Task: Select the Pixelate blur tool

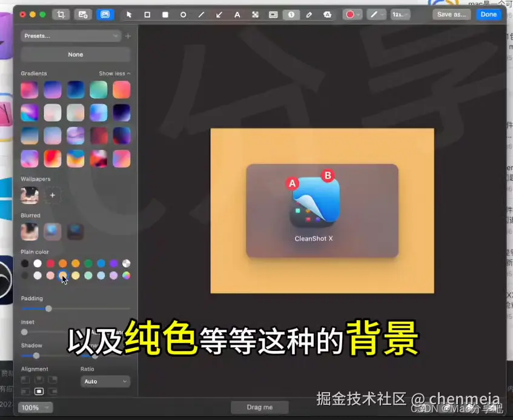Action: [x=256, y=14]
